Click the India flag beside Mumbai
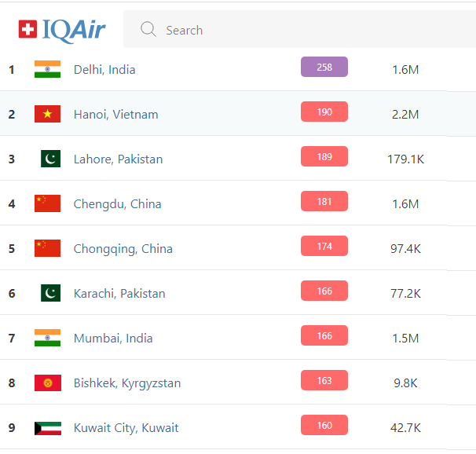 47,338
